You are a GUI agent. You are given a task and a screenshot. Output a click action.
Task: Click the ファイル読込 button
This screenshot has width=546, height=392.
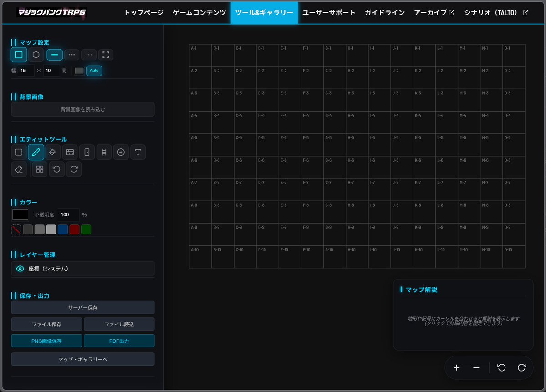(x=119, y=324)
